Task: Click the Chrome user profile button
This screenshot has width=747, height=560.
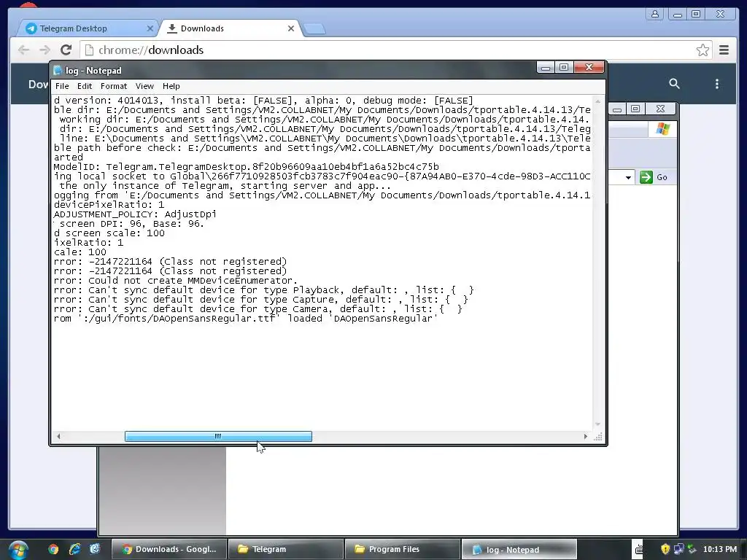Action: (x=655, y=14)
